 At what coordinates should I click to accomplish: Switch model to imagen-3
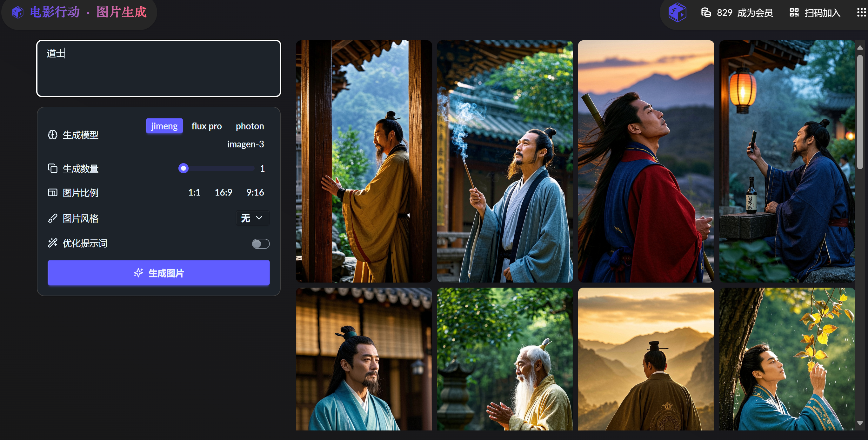245,144
